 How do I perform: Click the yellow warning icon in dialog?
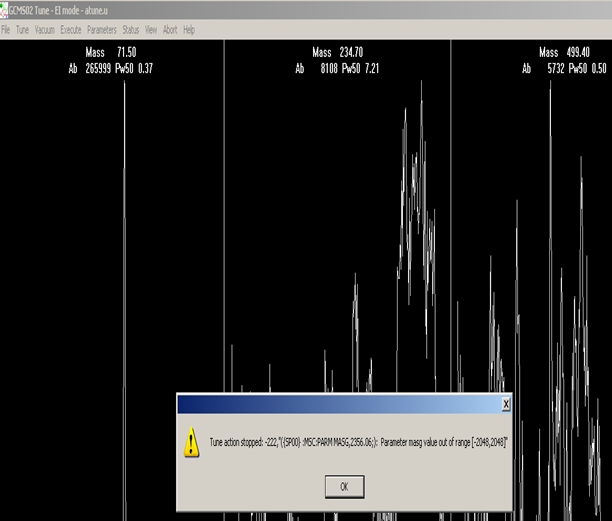191,442
